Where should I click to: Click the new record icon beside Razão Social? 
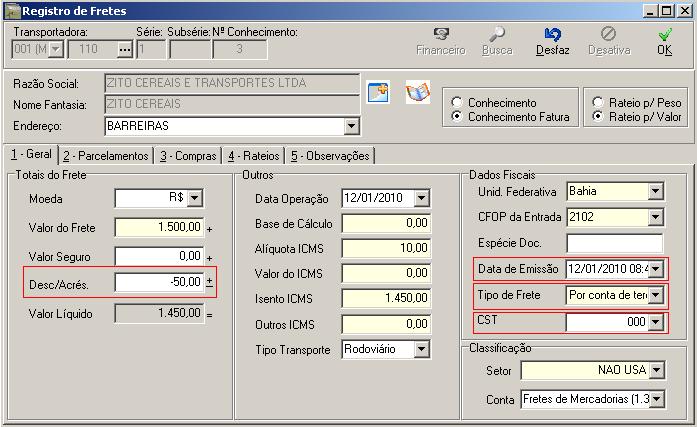[377, 92]
